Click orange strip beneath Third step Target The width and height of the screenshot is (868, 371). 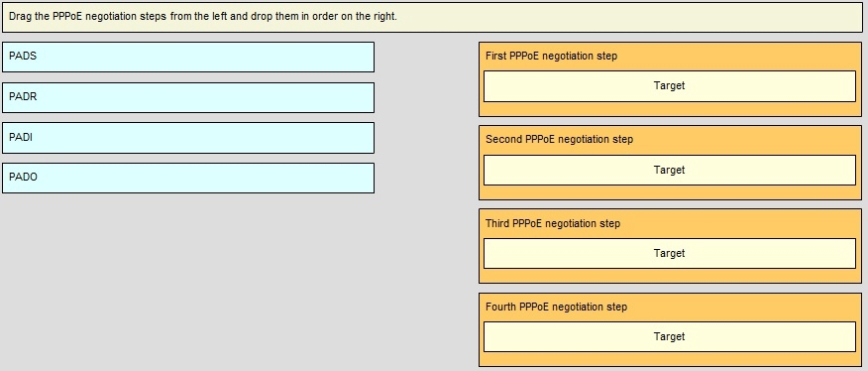(x=670, y=276)
